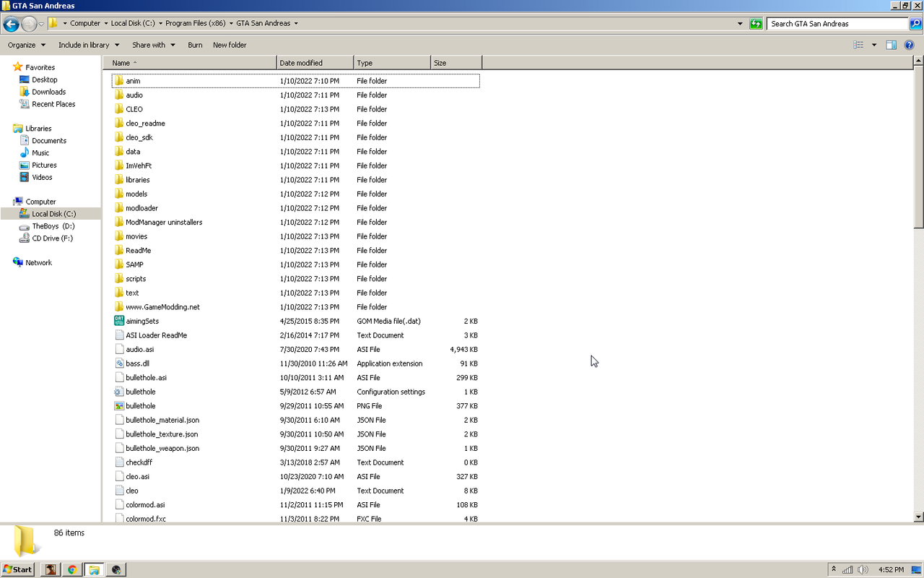
Task: Select TheBoys (D:) drive
Action: [x=53, y=226]
